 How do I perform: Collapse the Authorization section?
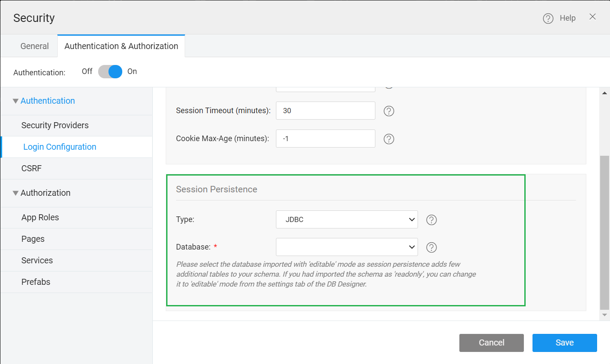click(15, 193)
